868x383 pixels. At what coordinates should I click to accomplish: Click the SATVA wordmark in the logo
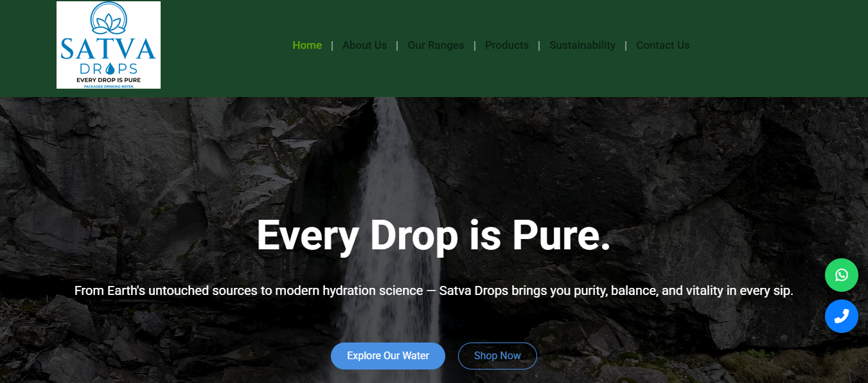(x=109, y=49)
